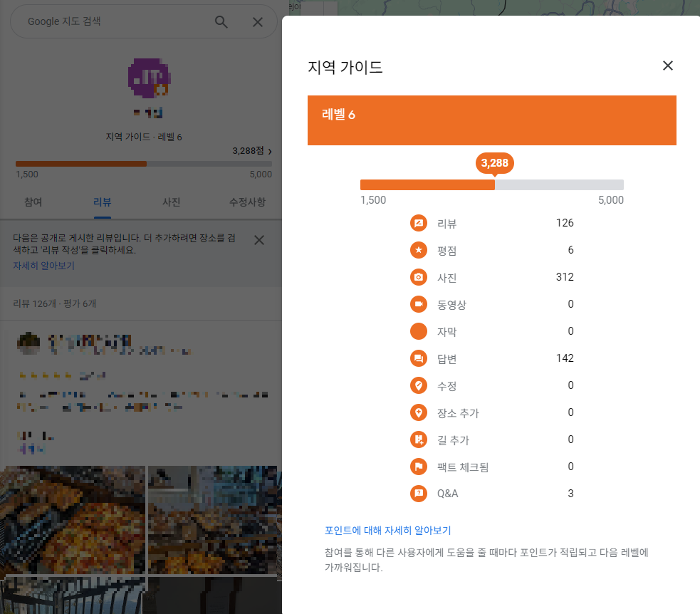700x614 pixels.
Task: Click the 지역 가이드 dialog title
Action: point(345,68)
